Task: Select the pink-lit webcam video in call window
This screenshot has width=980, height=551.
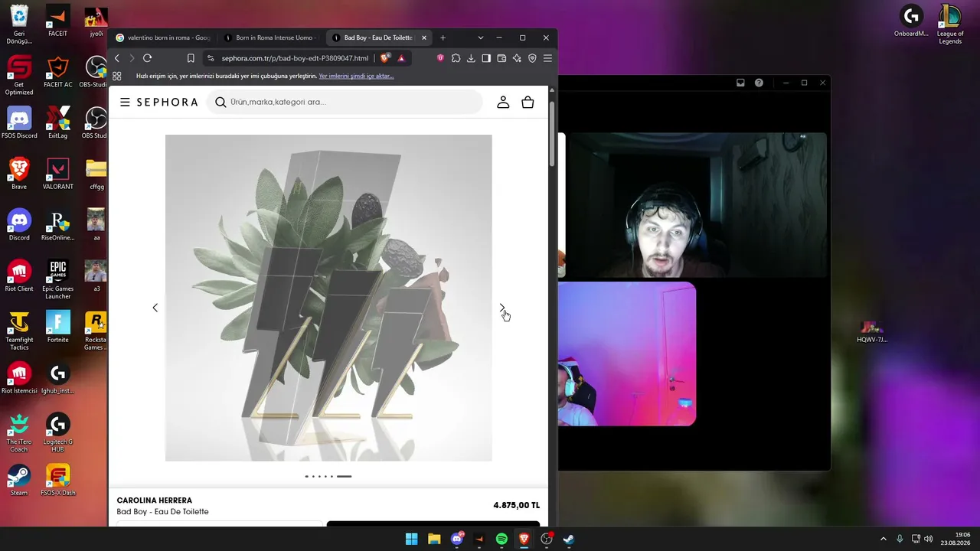Action: (627, 354)
